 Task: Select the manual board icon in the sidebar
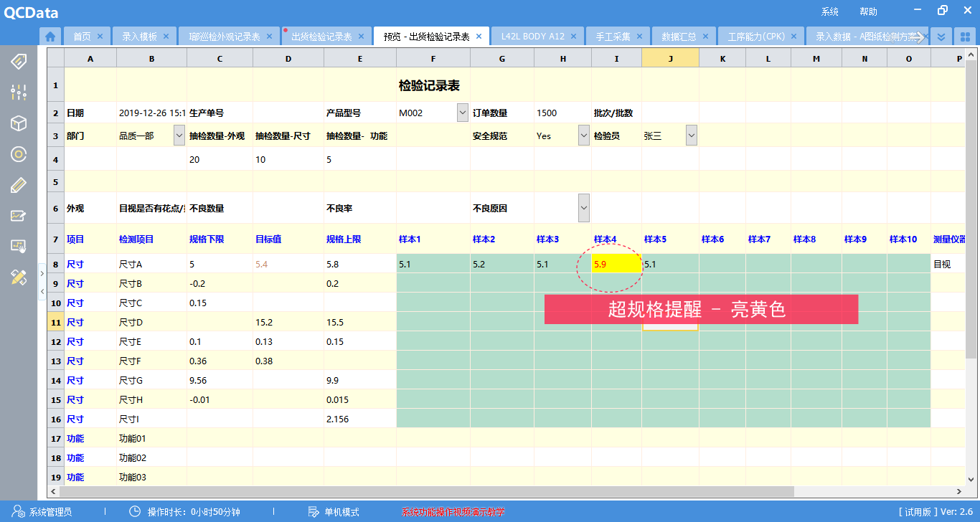tap(18, 246)
